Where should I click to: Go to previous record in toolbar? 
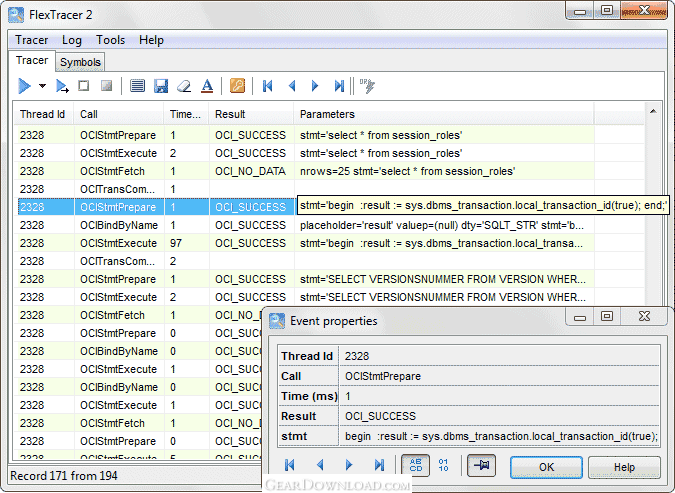click(x=292, y=86)
